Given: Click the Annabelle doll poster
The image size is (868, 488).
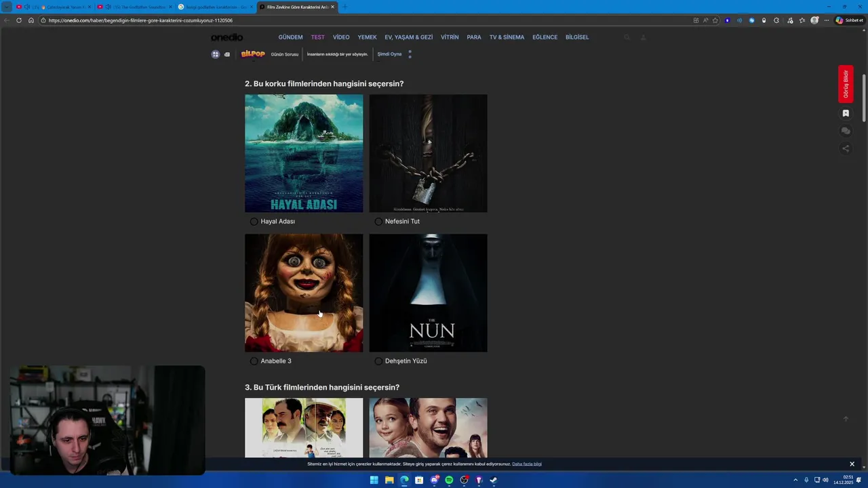Looking at the screenshot, I should click(x=304, y=293).
